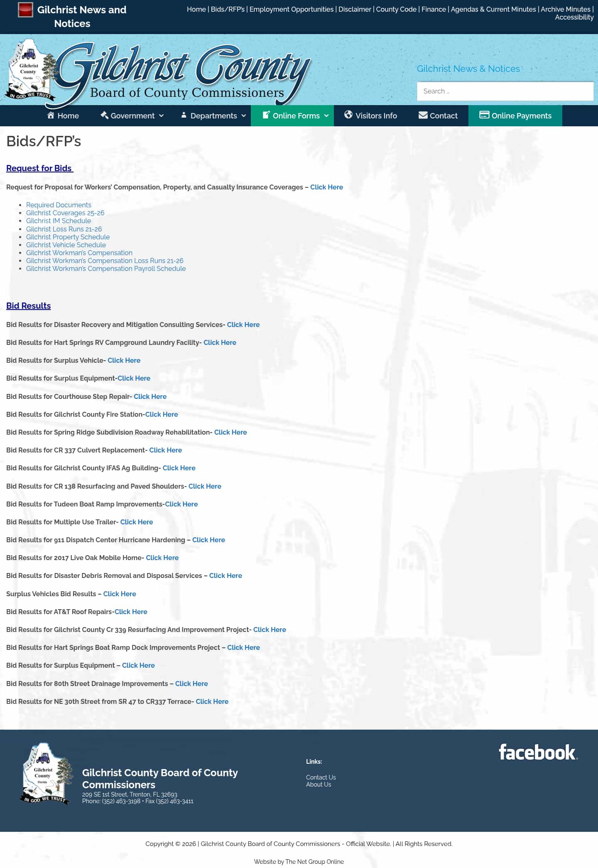Screen dimensions: 598x868
Task: View Gilchrist County Fire Station bid results
Action: 162,414
